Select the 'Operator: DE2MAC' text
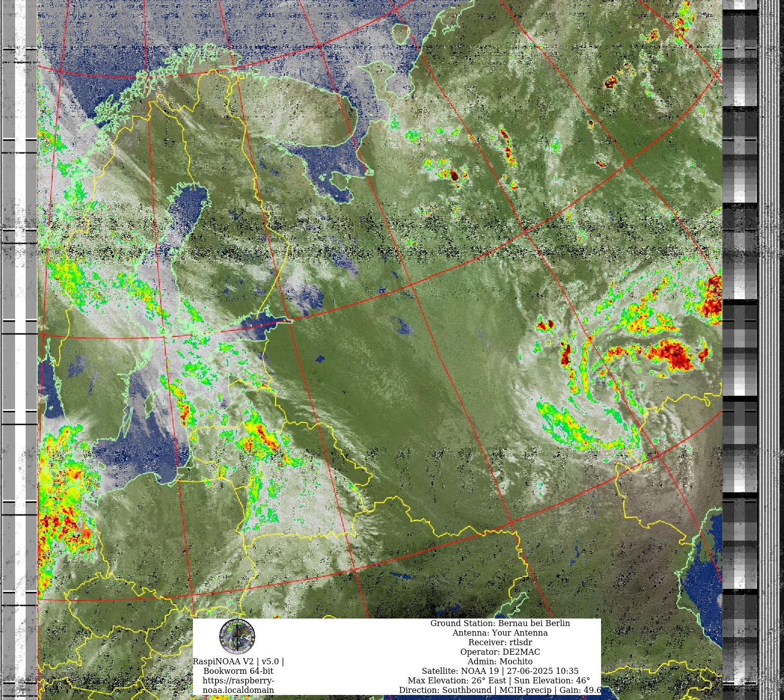Viewport: 784px width, 700px height. point(500,652)
